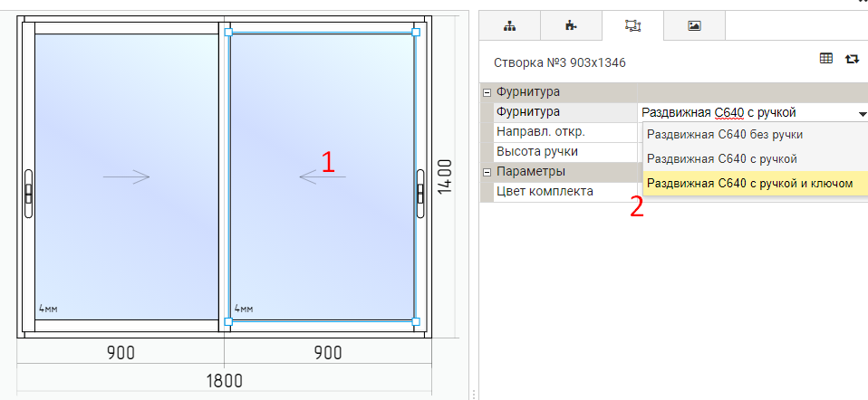The width and height of the screenshot is (868, 400).
Task: Click the table grid icon
Action: point(826,58)
